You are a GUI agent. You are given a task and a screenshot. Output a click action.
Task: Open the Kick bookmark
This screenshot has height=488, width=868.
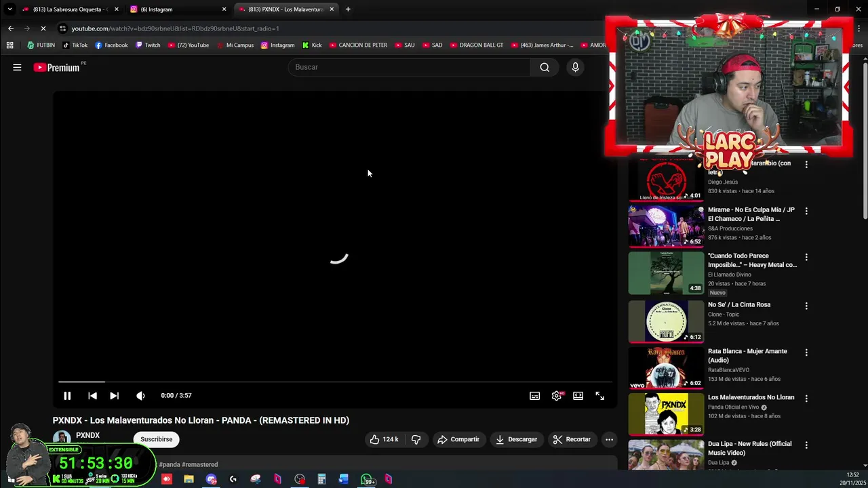click(x=312, y=45)
